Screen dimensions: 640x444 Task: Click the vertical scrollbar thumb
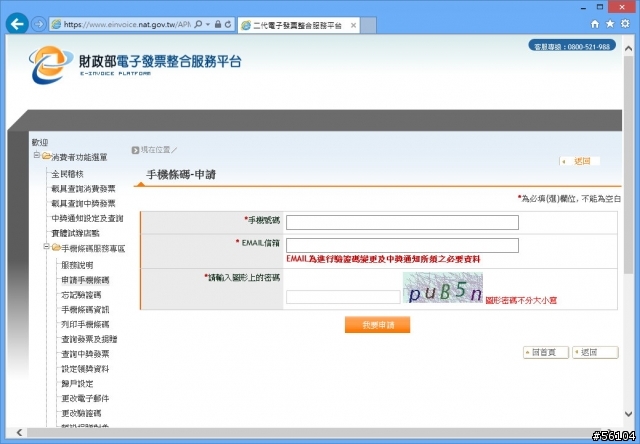629,165
